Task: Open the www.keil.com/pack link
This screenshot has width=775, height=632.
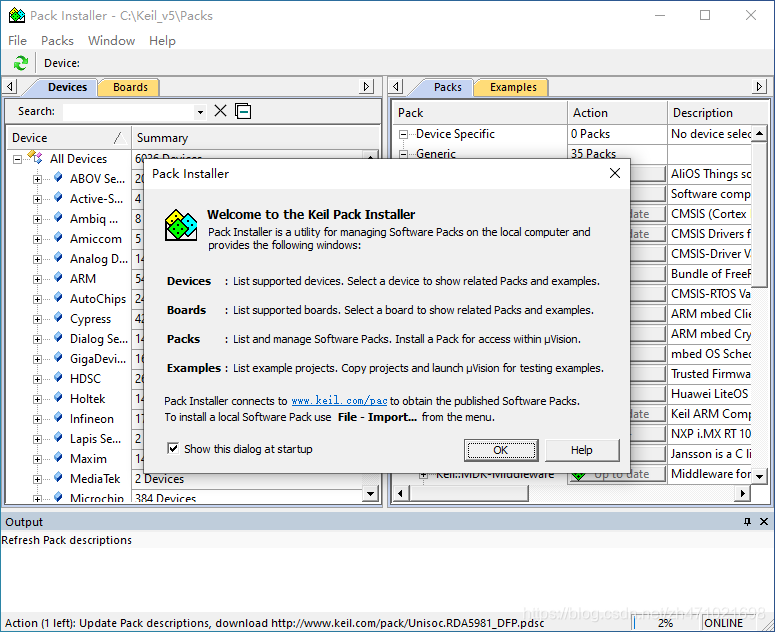Action: tap(339, 401)
